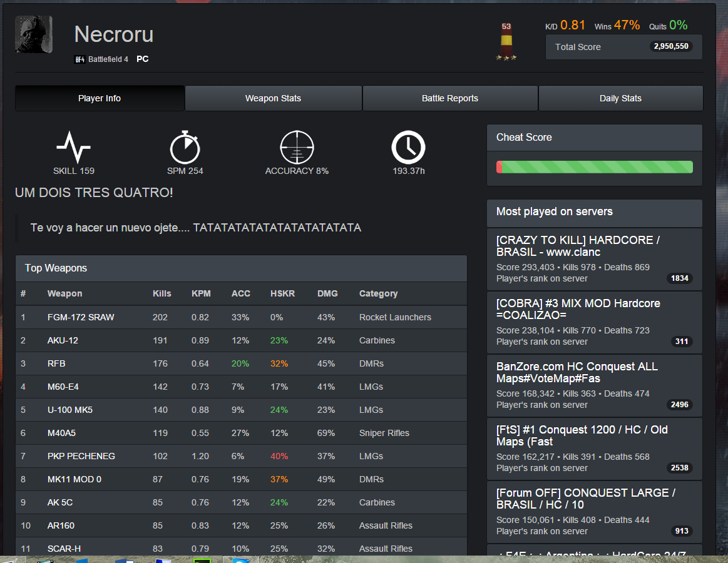
Task: Open the Player Info tab
Action: point(100,98)
